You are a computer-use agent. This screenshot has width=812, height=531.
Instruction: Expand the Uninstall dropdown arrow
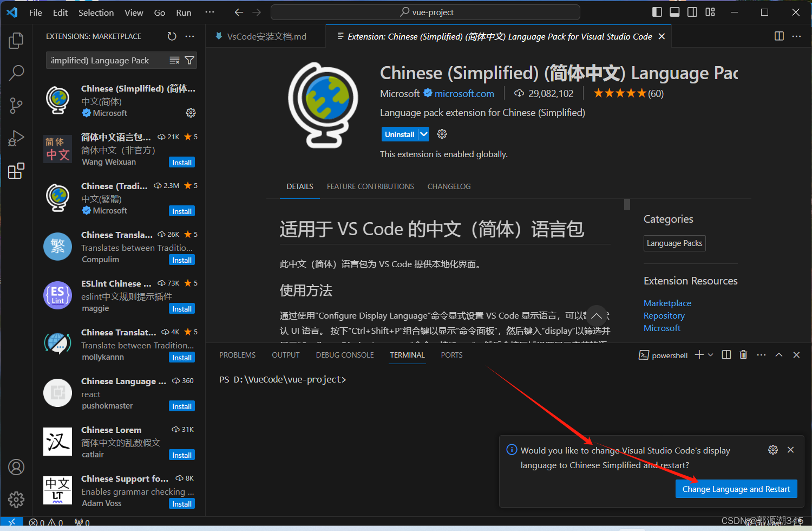click(424, 134)
